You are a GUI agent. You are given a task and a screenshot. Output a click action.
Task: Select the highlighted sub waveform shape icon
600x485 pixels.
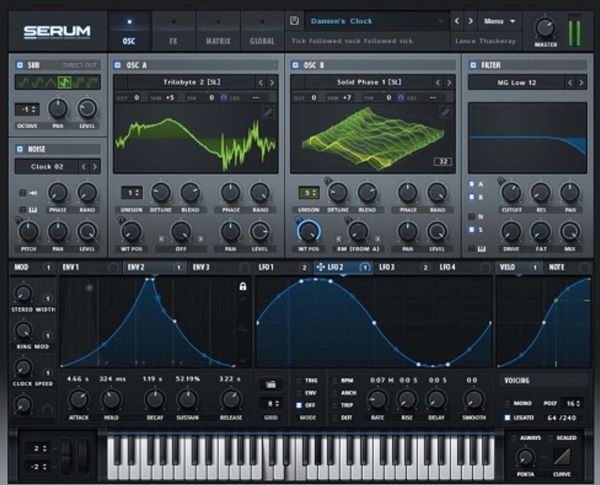(64, 82)
